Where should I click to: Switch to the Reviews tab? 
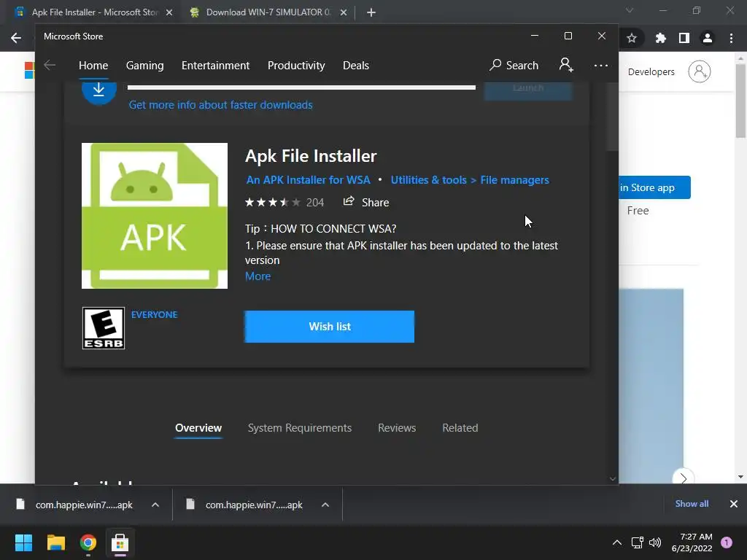pos(397,427)
